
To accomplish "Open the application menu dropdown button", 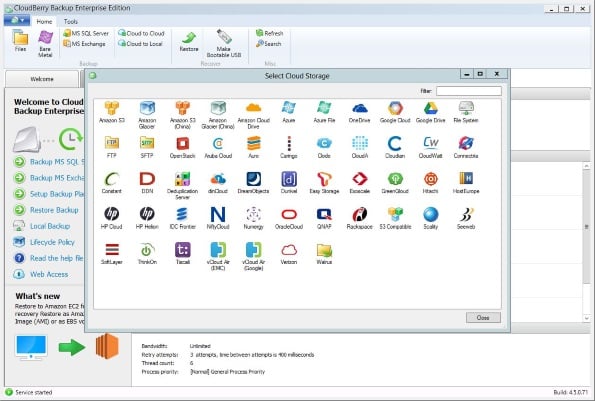I will pos(17,20).
